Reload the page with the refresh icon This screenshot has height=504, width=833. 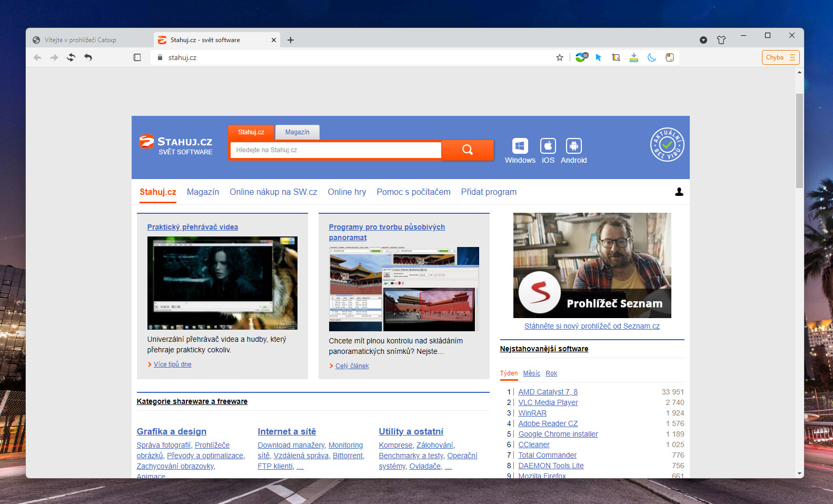click(71, 57)
